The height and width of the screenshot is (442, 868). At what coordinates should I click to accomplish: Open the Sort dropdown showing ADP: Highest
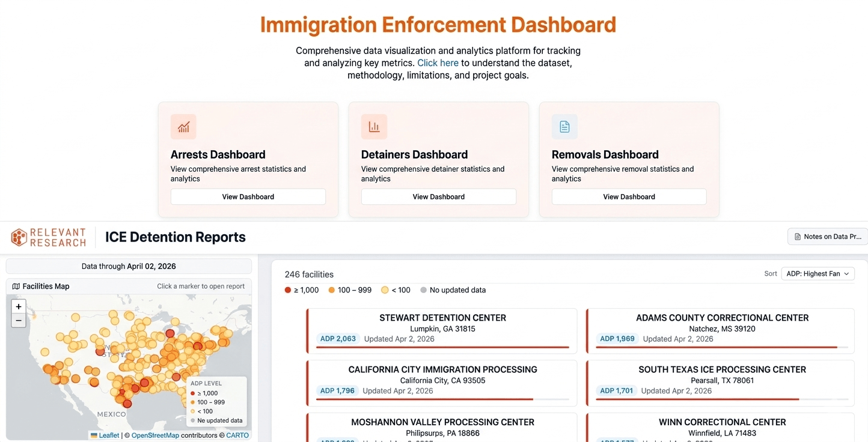818,274
